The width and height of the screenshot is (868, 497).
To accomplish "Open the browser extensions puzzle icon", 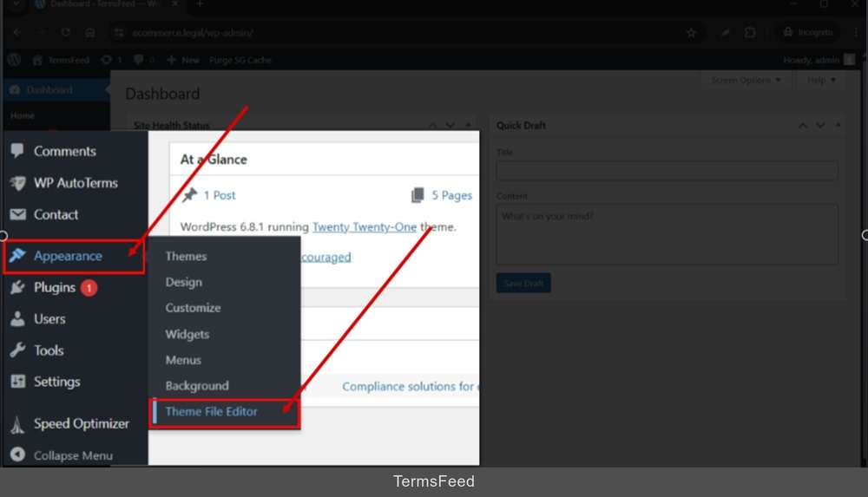I will point(750,33).
